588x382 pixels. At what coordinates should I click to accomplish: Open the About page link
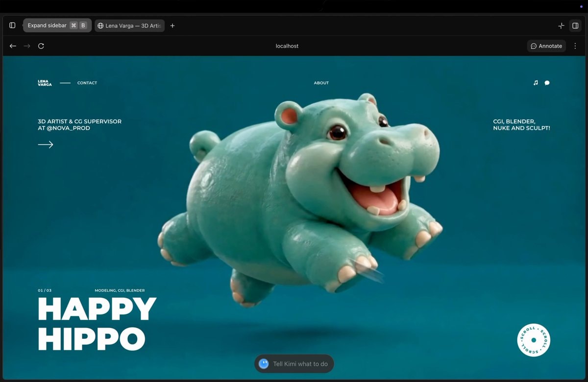coord(321,83)
